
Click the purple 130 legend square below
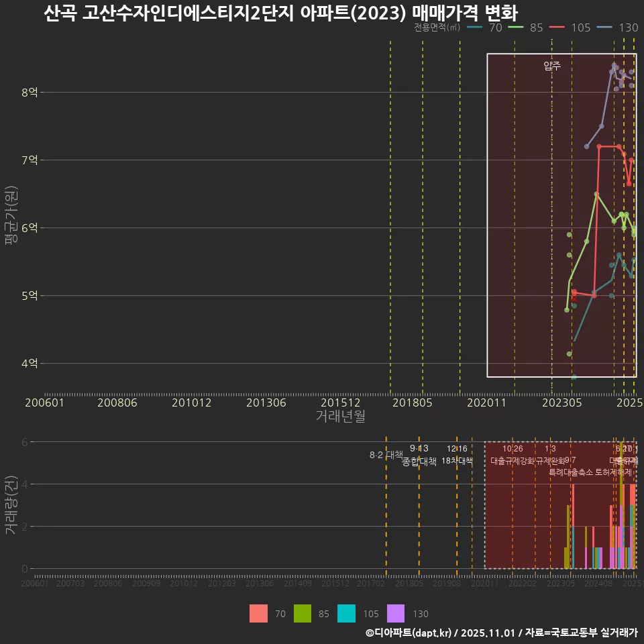(394, 614)
